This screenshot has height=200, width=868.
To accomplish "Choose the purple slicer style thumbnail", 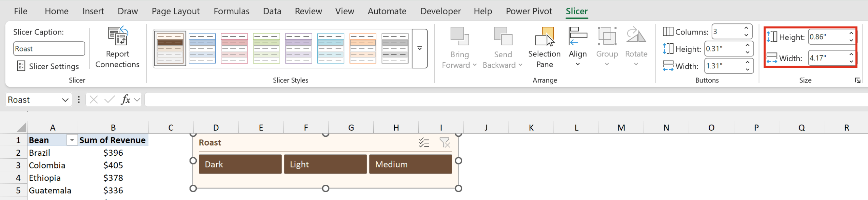I will 298,48.
